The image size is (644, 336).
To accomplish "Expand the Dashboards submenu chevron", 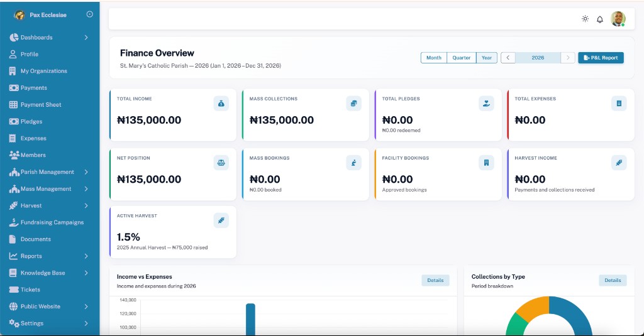I will (x=86, y=37).
